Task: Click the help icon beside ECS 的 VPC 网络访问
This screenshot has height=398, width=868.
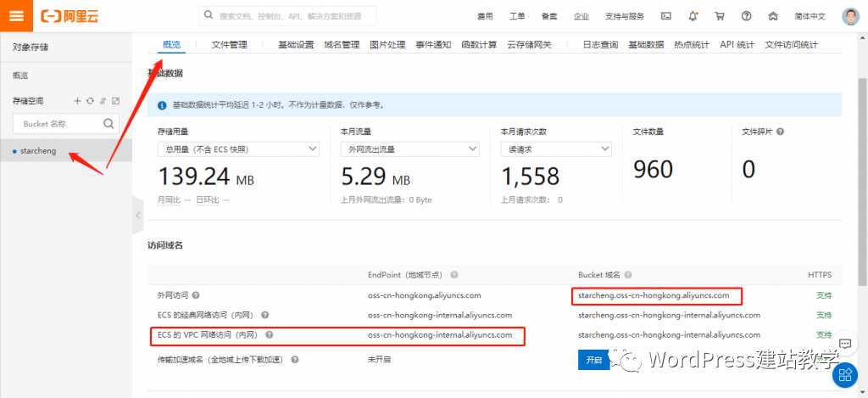Action: 269,335
